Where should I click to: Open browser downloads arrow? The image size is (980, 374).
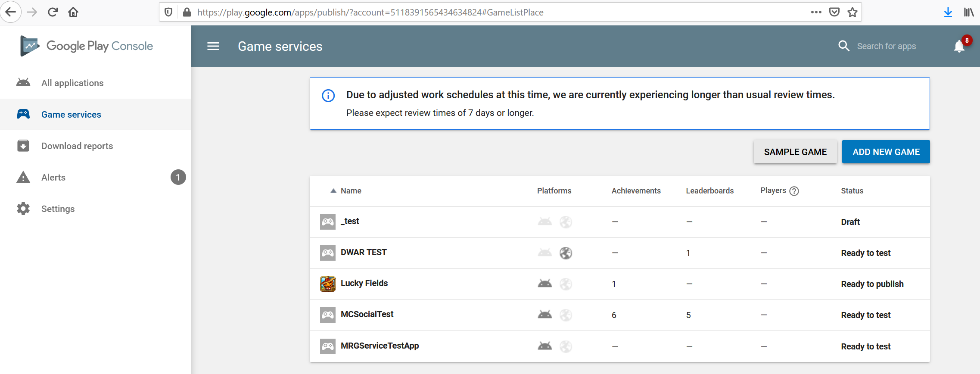[x=948, y=12]
